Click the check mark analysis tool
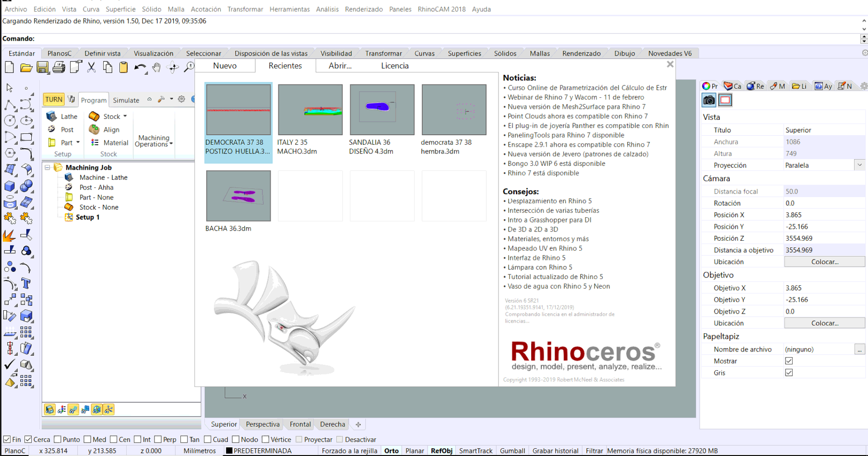Screen dimensions: 868x456 (10, 365)
